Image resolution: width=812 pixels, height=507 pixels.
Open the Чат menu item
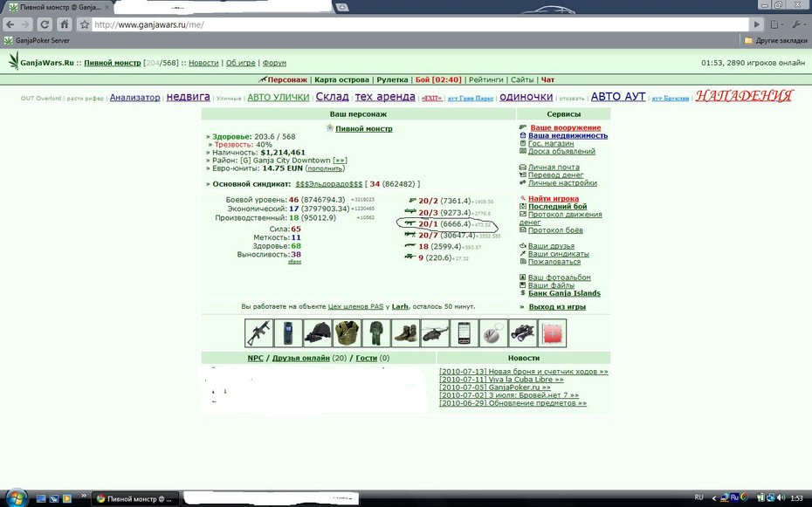548,79
